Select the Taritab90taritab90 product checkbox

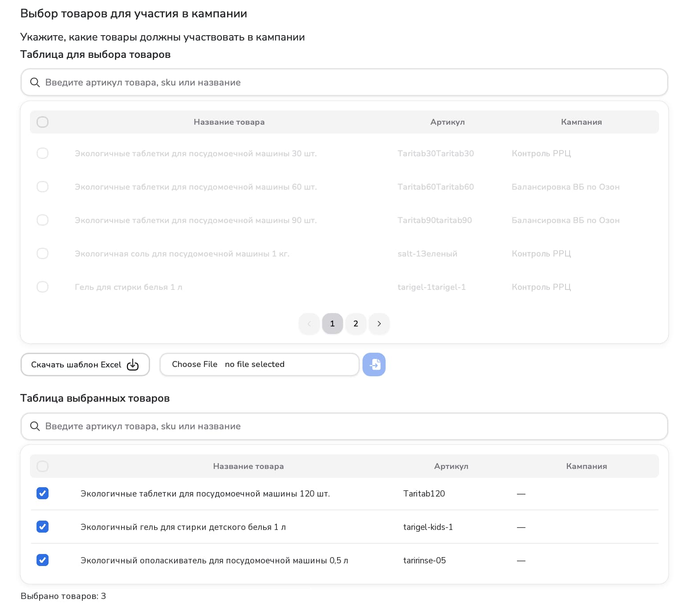click(x=42, y=220)
